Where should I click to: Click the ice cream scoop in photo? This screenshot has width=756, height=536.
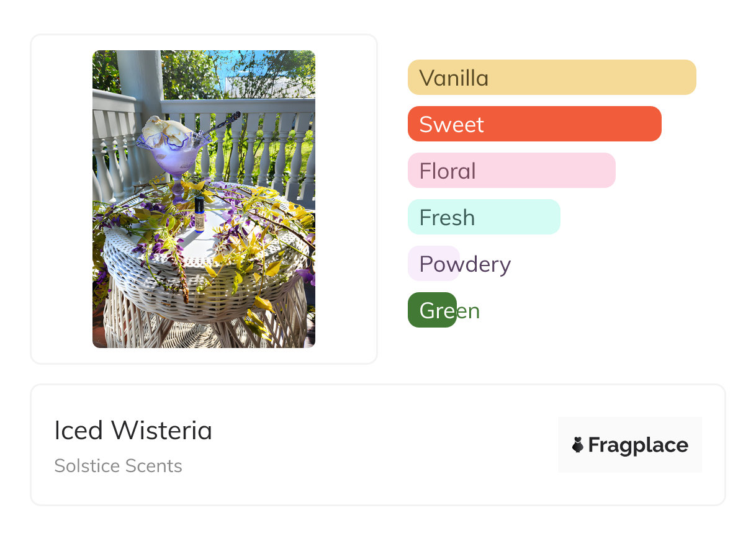pos(164,129)
